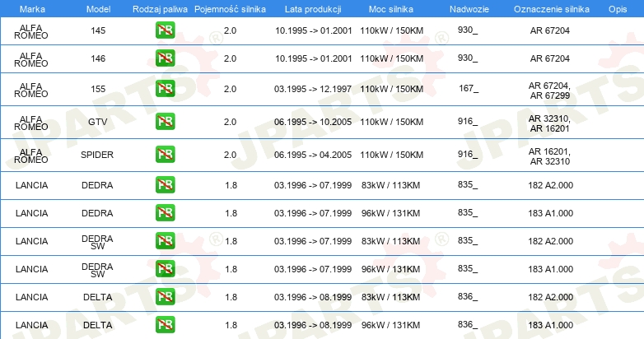644x339 pixels.
Task: Click engine capacity 2.0 in the 146 row
Action: pyautogui.click(x=230, y=58)
